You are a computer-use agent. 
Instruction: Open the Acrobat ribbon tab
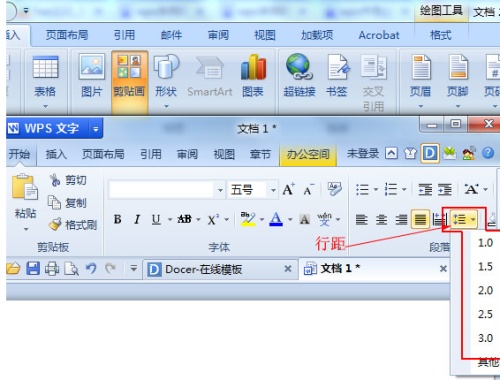point(379,35)
